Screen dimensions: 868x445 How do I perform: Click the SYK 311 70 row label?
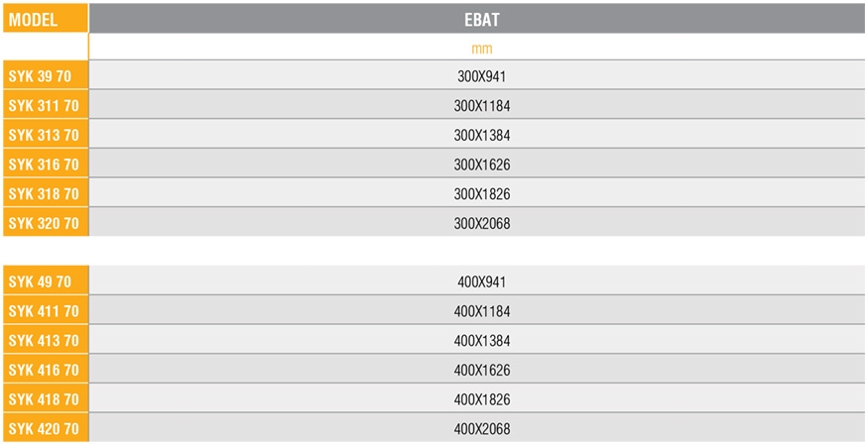click(x=44, y=106)
